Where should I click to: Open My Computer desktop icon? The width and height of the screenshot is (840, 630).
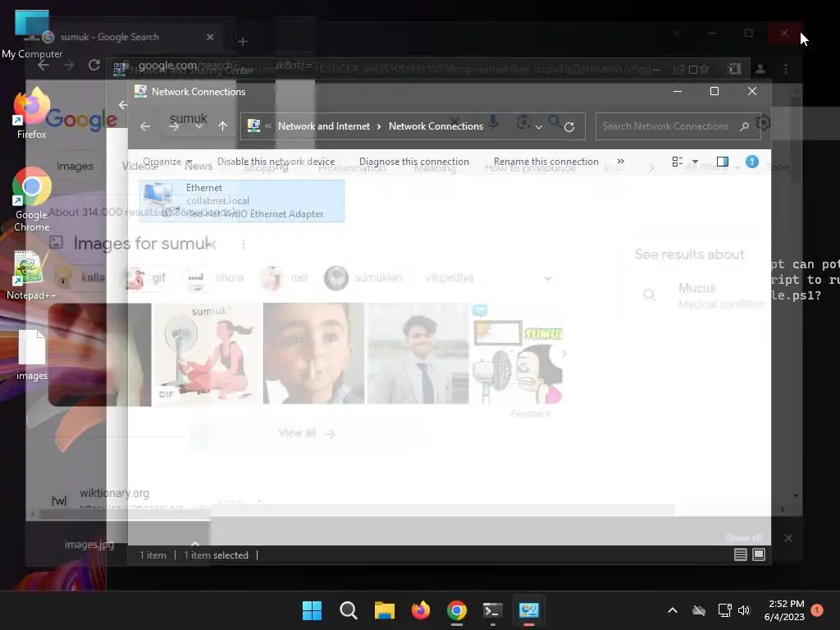click(x=32, y=34)
